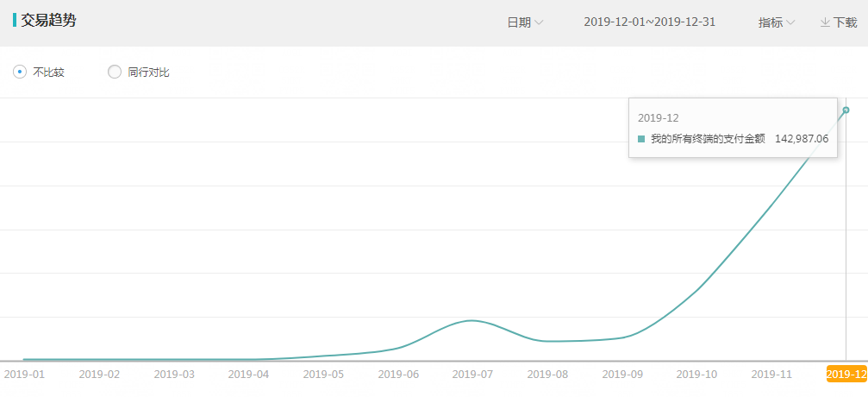Click the 交易趋势 section title
The image size is (868, 397).
(x=49, y=21)
